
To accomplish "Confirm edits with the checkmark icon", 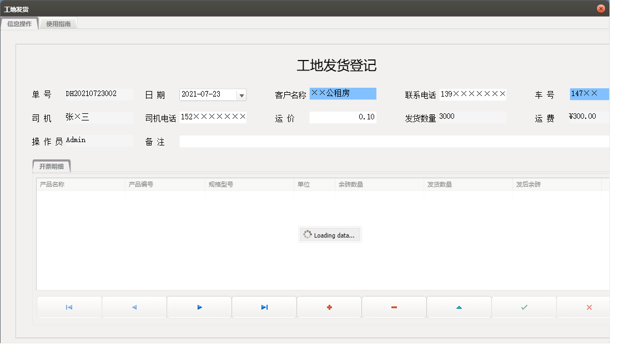I will pos(524,307).
